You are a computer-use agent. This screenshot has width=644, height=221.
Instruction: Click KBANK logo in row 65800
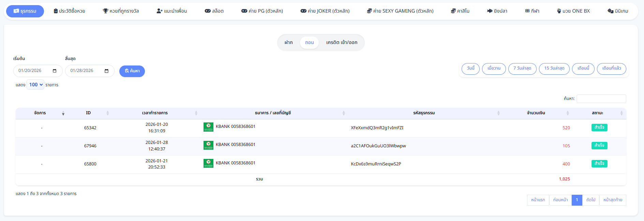click(x=208, y=163)
